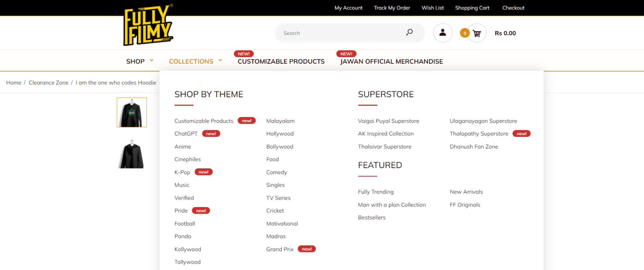Select the front hoodie thumbnail
The image size is (644, 270).
[x=132, y=112]
